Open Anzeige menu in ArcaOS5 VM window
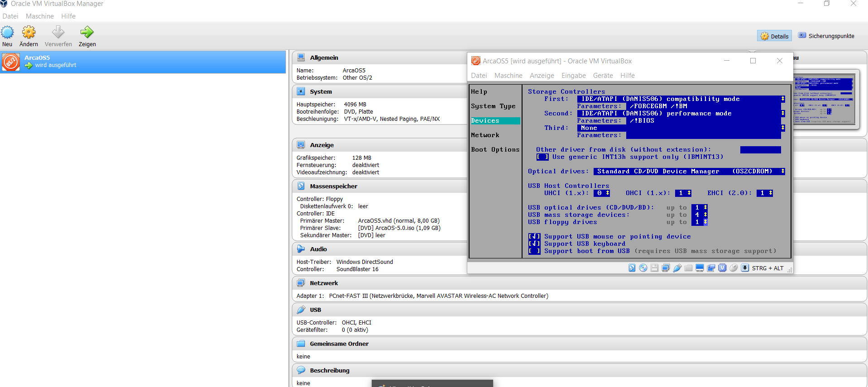 click(542, 76)
